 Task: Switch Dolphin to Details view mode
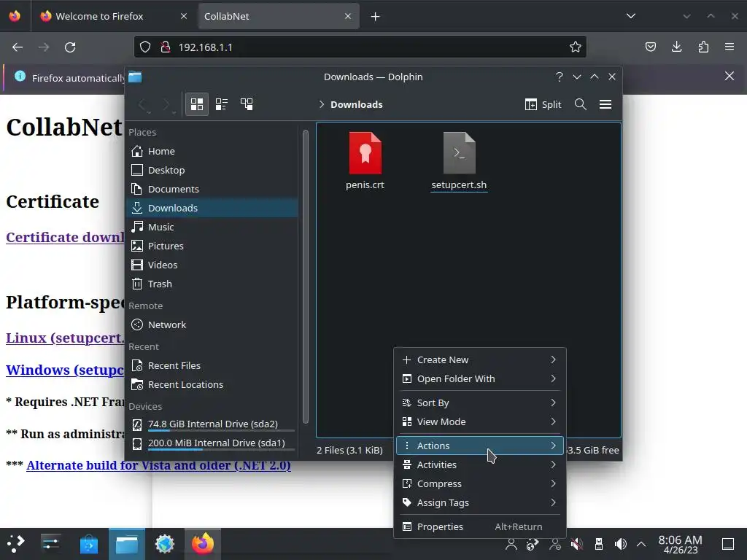point(247,104)
